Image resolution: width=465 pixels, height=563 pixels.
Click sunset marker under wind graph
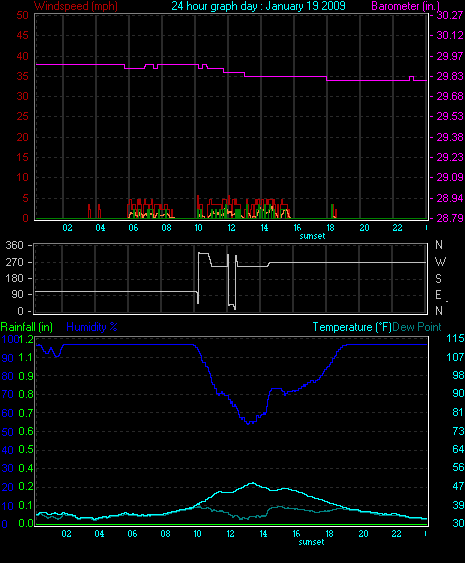(x=312, y=236)
